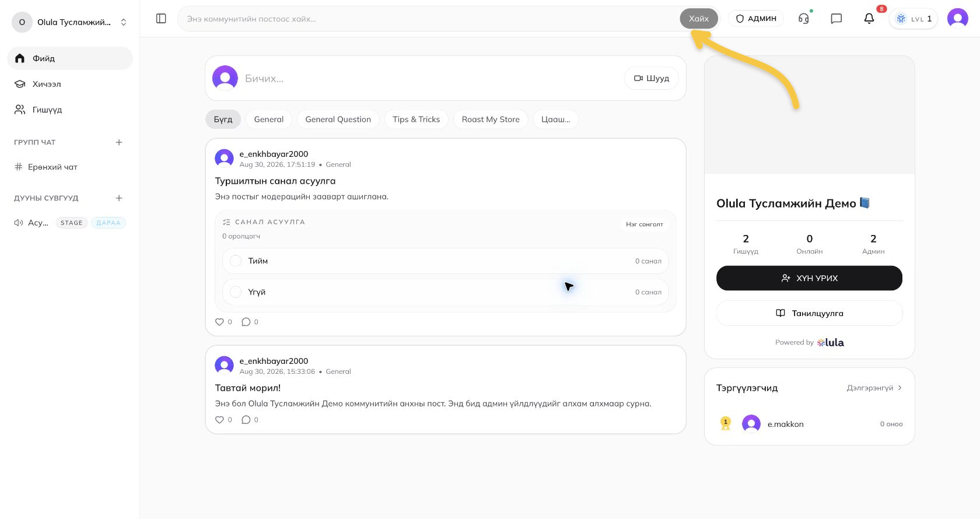Click the Хайх search button
The width and height of the screenshot is (980, 519).
(x=699, y=19)
